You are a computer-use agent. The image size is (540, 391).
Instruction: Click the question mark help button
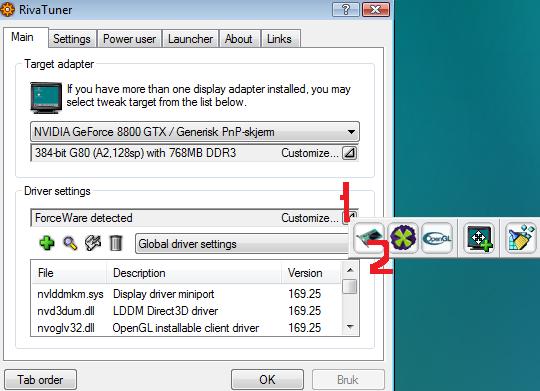tap(346, 9)
